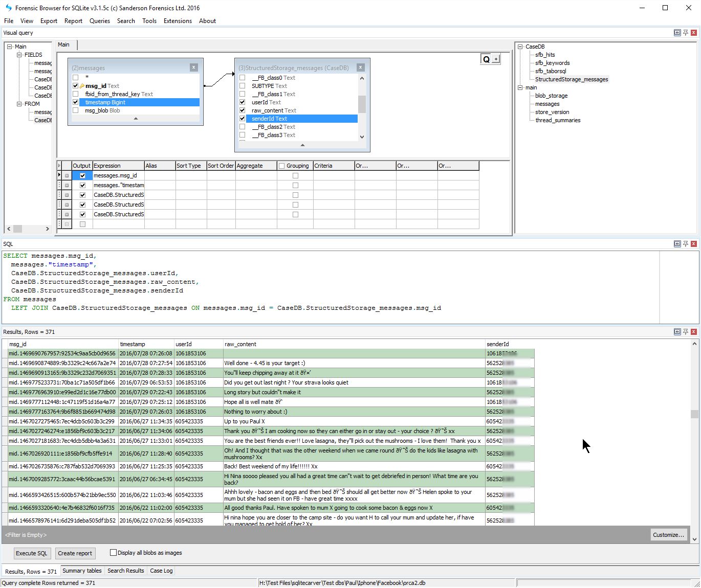701x588 pixels.
Task: Collapse the FIELDS node in query tree
Action: pyautogui.click(x=19, y=55)
